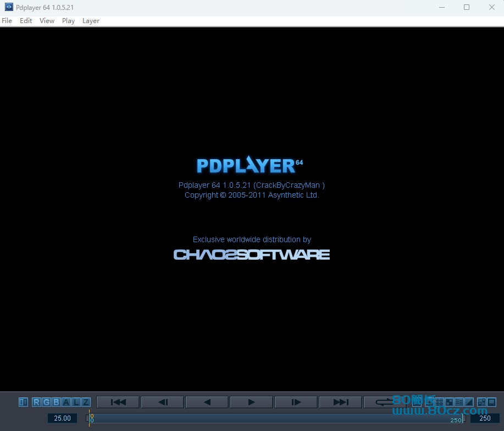Jump to the first frame
The width and height of the screenshot is (504, 431).
tap(118, 402)
